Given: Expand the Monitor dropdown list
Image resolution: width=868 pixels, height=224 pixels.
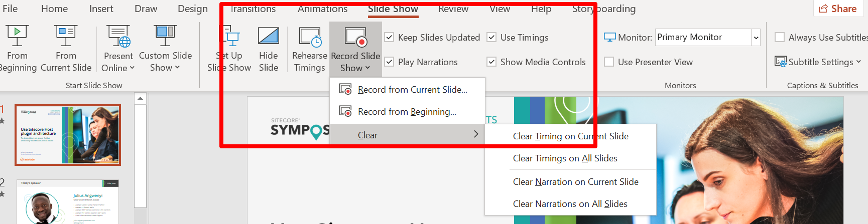Looking at the screenshot, I should tap(756, 37).
